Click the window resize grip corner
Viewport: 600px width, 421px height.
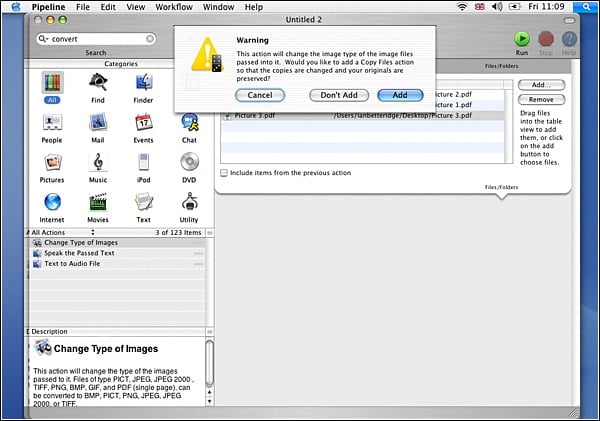click(574, 412)
